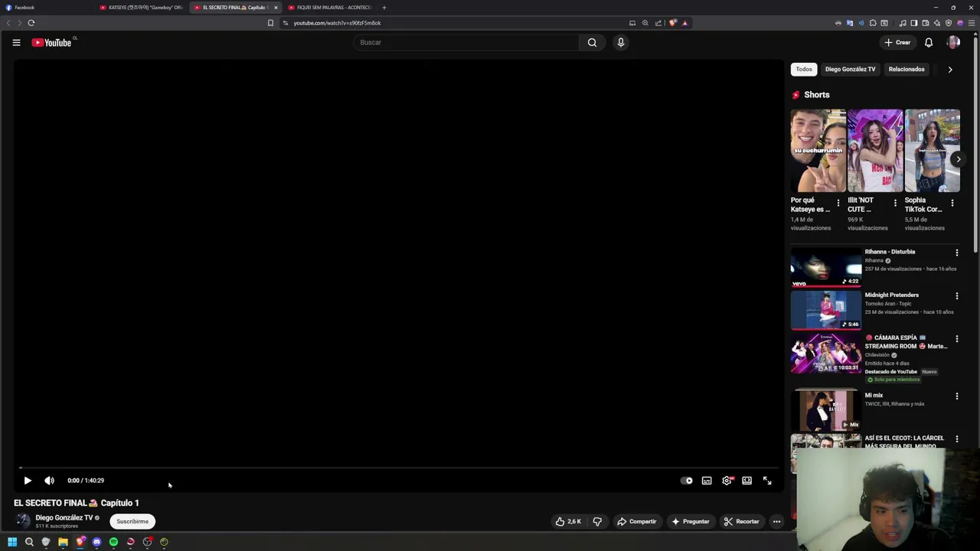Open the Windows Start menu

point(12,542)
